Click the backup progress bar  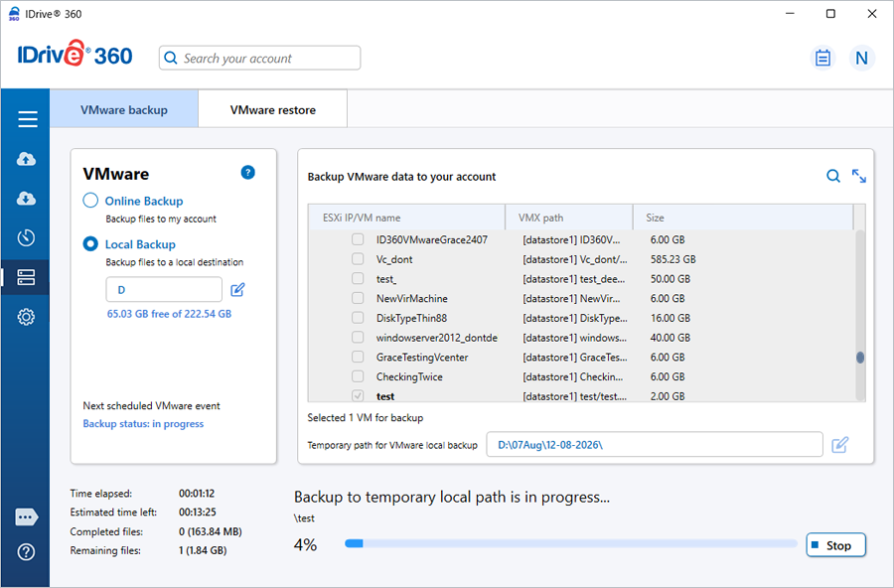(571, 544)
